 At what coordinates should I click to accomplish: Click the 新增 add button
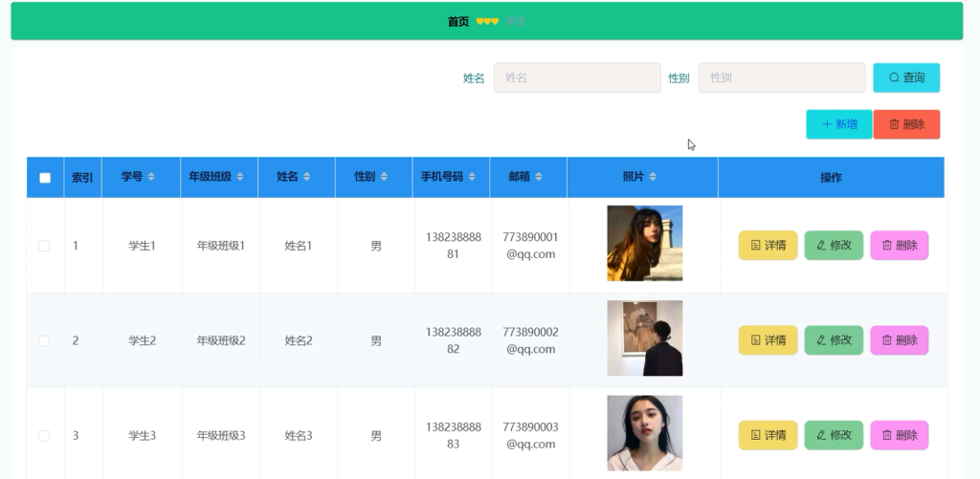(838, 124)
